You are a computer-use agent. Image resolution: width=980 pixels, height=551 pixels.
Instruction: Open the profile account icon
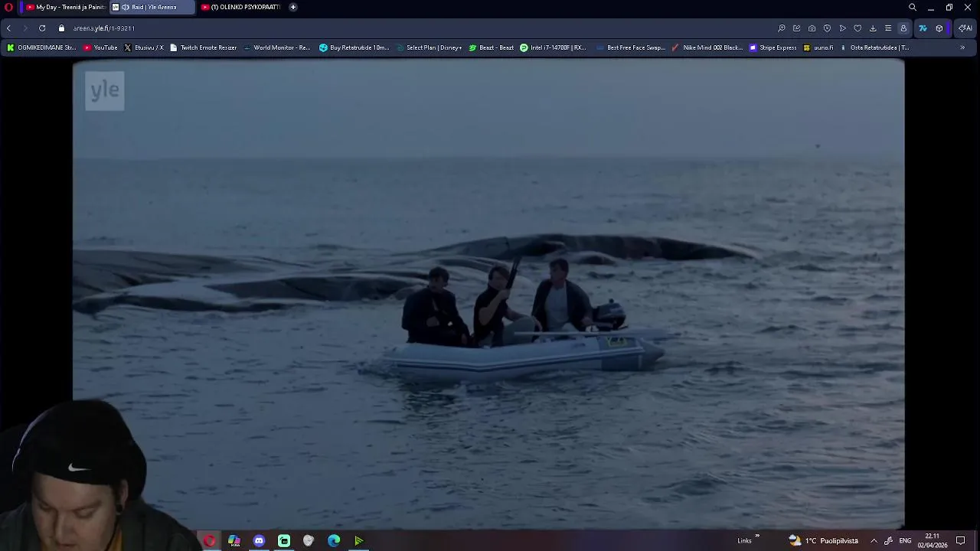click(903, 28)
